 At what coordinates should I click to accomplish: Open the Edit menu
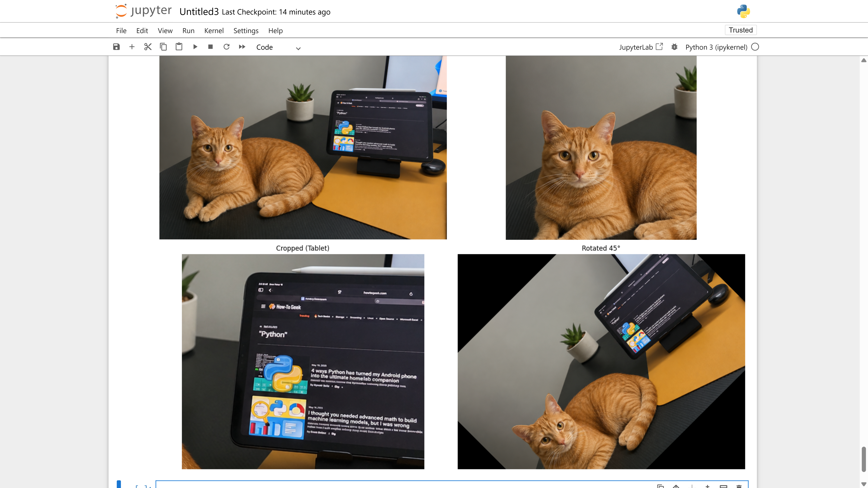[x=142, y=31]
